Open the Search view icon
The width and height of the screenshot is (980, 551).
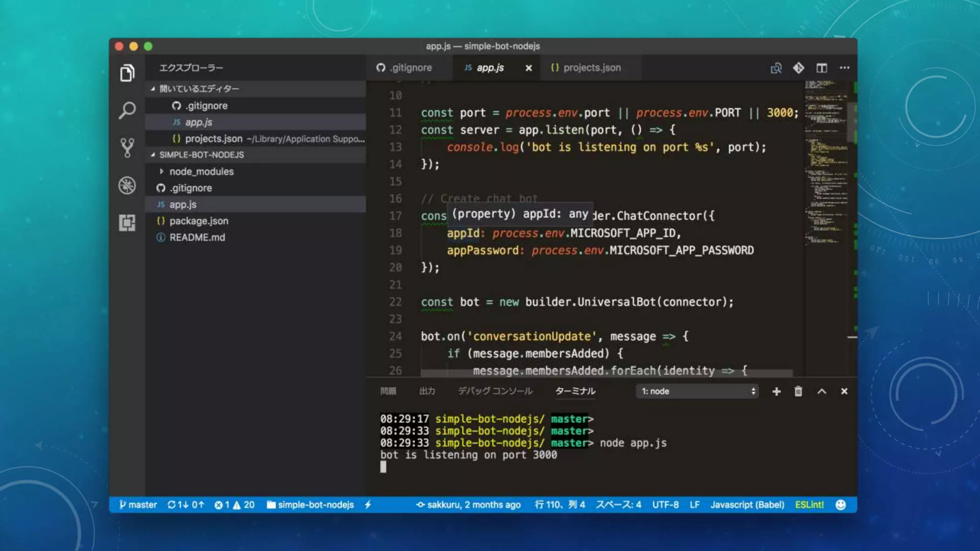click(127, 110)
